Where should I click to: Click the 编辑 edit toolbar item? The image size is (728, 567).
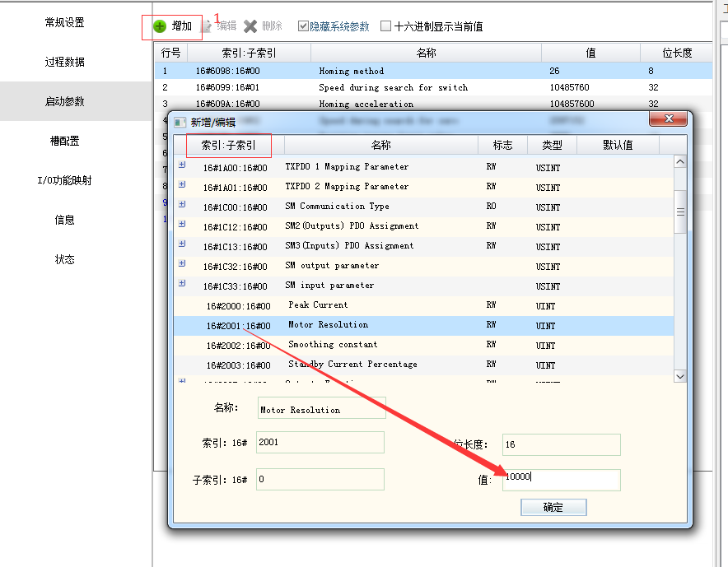point(219,26)
